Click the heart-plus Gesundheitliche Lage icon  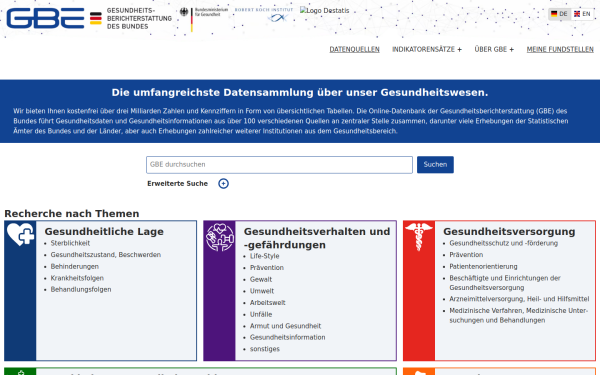pos(20,234)
